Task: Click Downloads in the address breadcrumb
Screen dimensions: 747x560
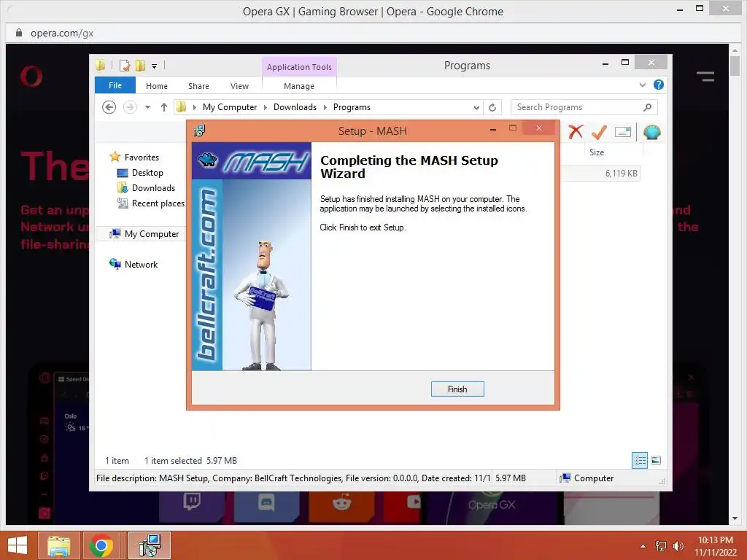Action: coord(295,107)
